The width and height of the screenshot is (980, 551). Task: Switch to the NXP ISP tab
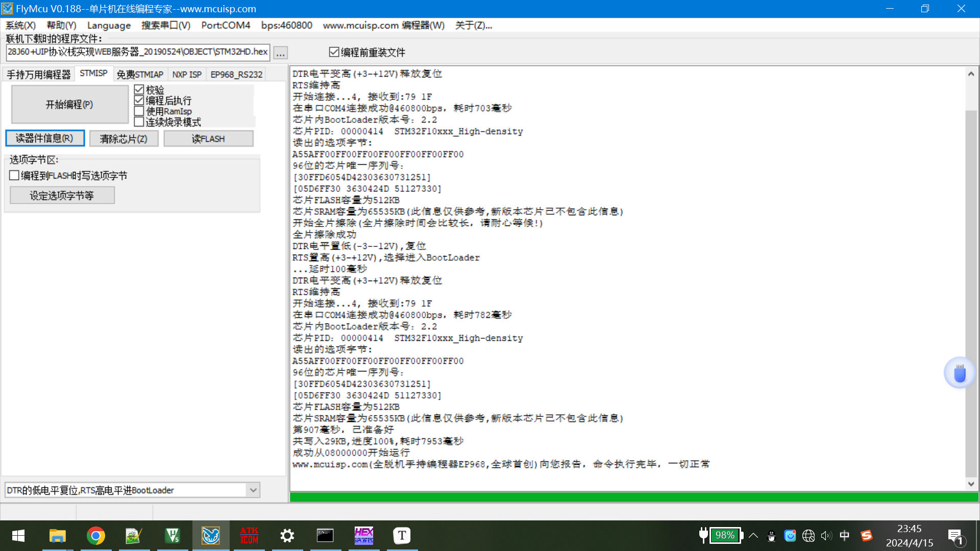tap(187, 74)
